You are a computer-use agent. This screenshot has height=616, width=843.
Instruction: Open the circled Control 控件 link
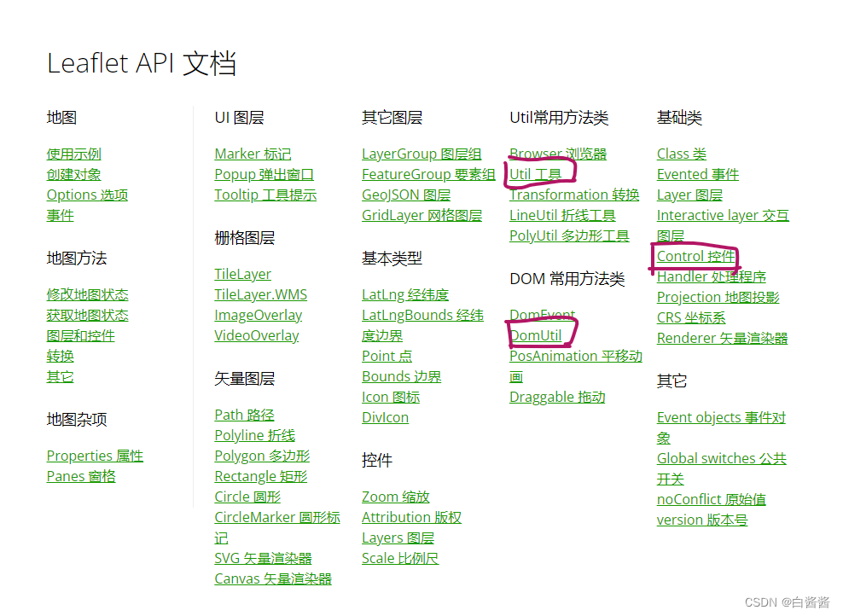coord(695,256)
